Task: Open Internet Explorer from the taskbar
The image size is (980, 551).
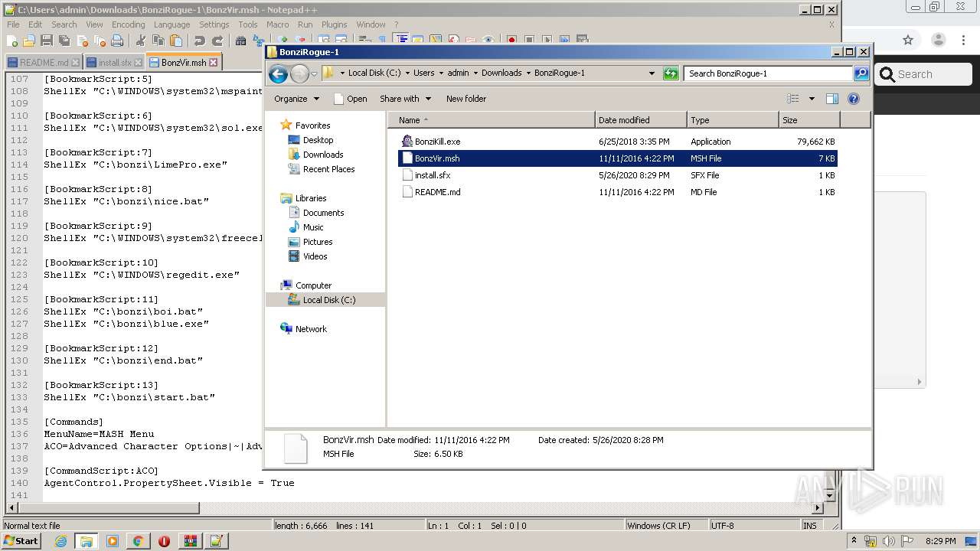Action: pos(60,541)
